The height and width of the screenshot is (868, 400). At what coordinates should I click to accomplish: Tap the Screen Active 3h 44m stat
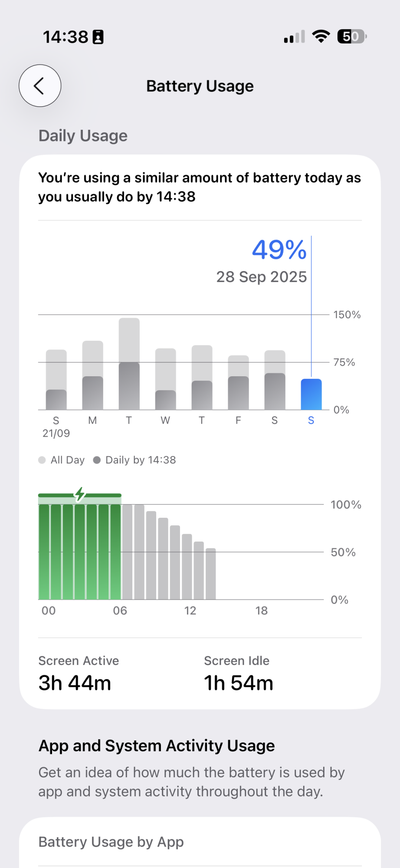point(79,674)
